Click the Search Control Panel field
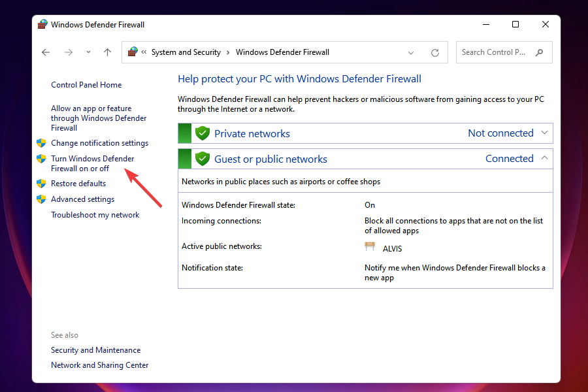This screenshot has width=588, height=392. 504,52
